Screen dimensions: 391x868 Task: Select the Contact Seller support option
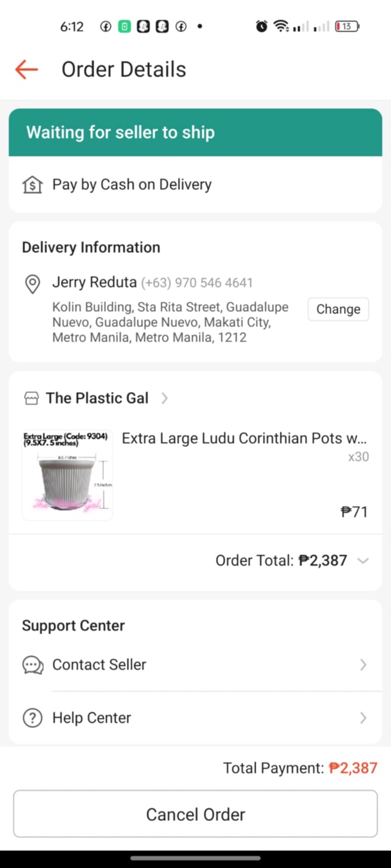99,665
